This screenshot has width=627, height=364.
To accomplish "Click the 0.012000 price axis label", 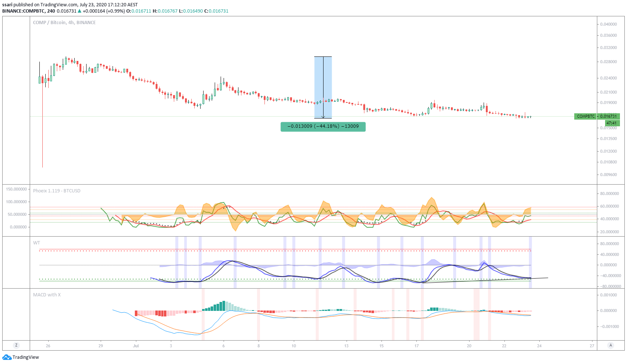I will coord(608,152).
